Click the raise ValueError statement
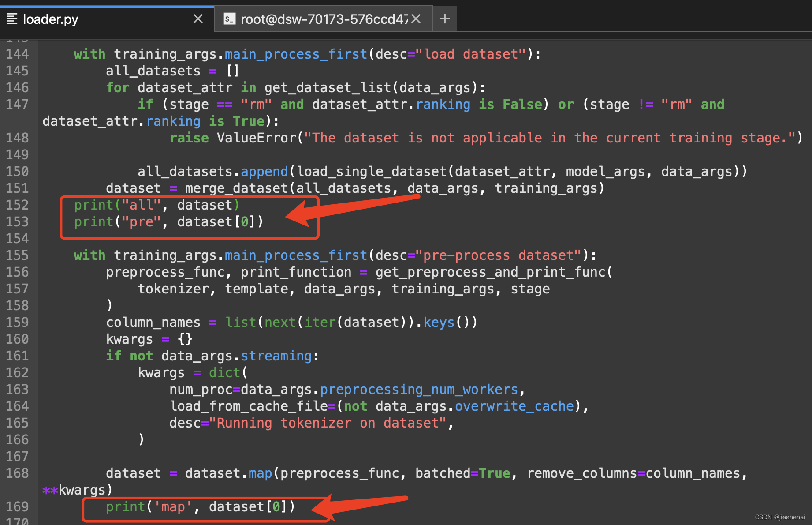The width and height of the screenshot is (812, 525). coord(486,138)
